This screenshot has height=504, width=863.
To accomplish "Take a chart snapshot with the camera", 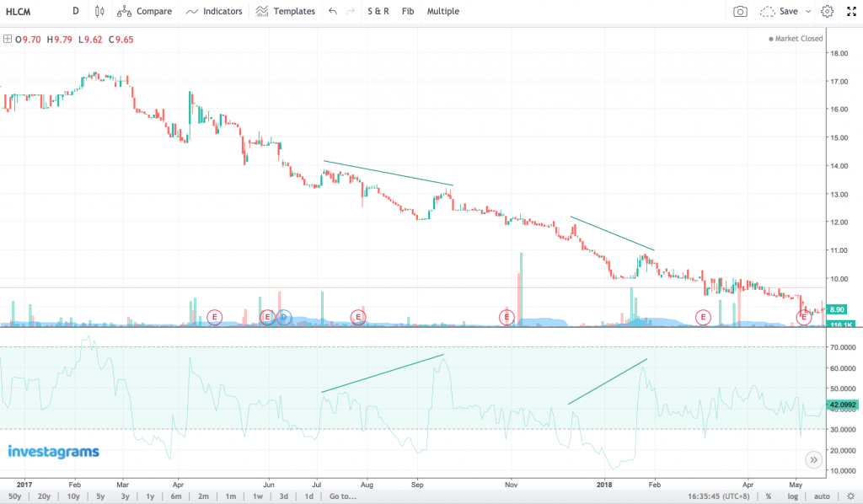I will [x=742, y=11].
